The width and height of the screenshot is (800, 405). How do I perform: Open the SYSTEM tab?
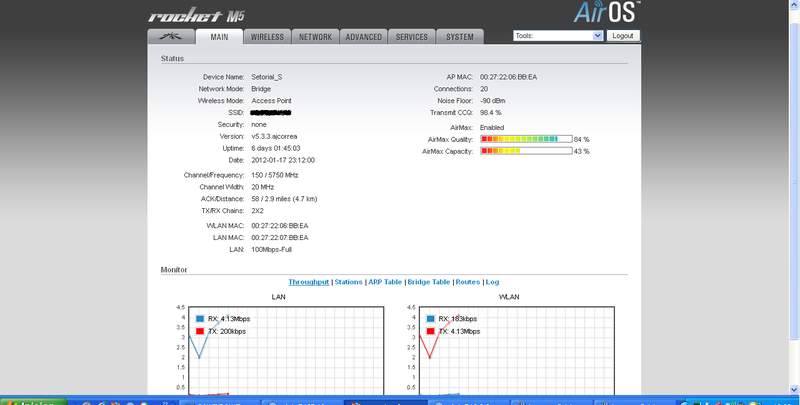click(x=460, y=37)
